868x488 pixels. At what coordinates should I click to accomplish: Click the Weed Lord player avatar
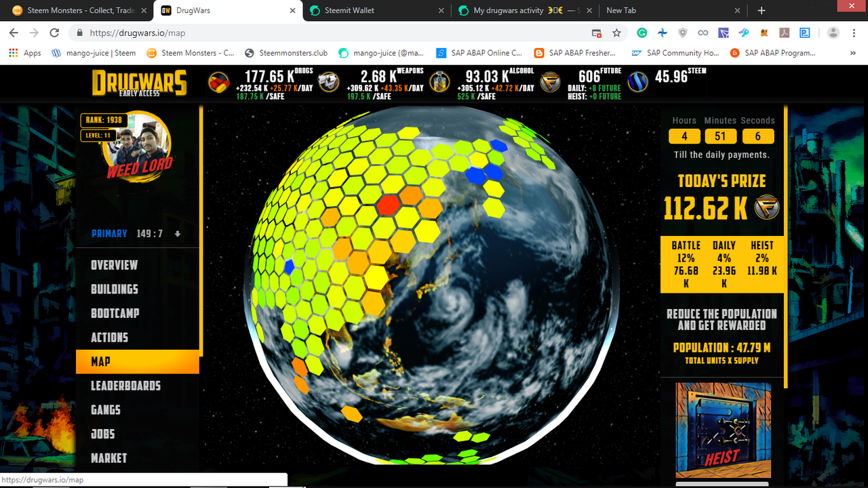138,146
